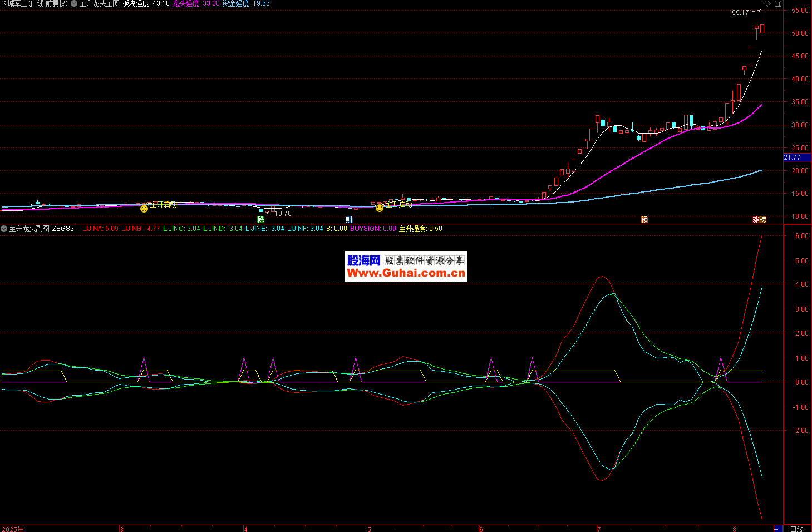Screen dimensions: 812x532
Task: Click the month 8 marker on time axis
Action: point(734,529)
